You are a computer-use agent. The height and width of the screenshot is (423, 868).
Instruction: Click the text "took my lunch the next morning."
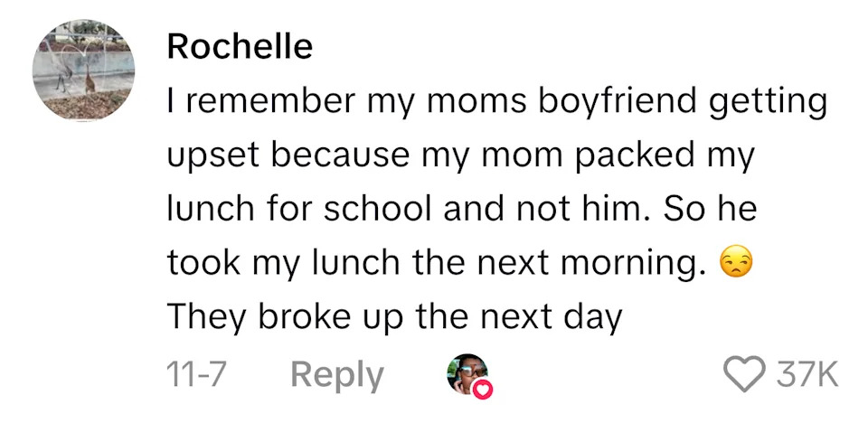(437, 264)
